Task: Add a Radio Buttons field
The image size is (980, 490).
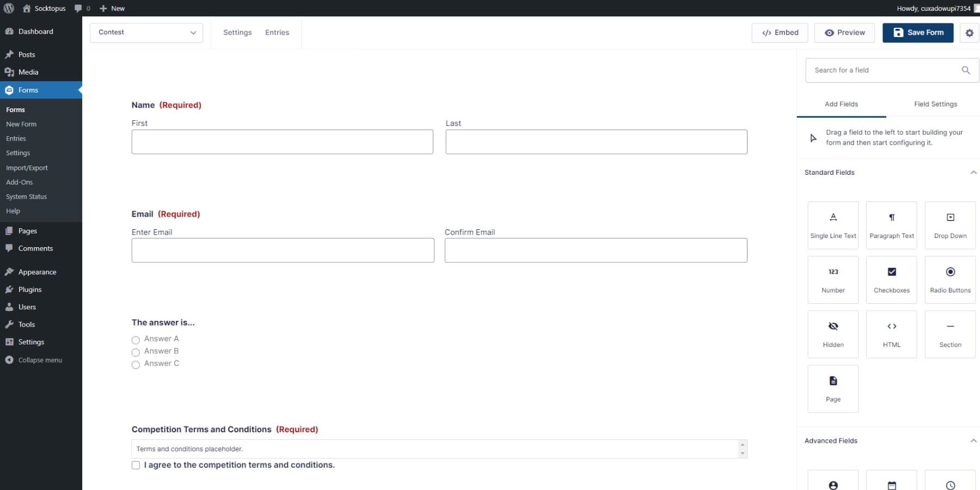Action: click(950, 279)
